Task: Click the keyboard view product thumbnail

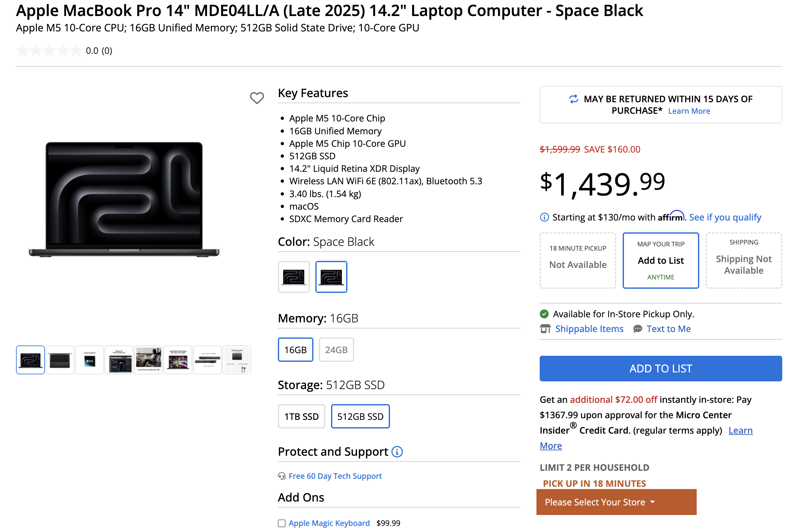Action: coord(60,360)
